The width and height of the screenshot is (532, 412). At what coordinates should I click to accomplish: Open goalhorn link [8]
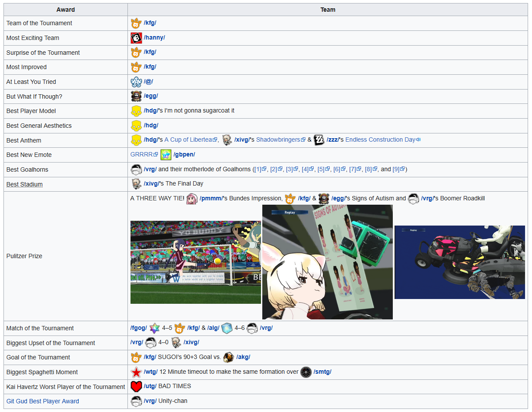click(371, 169)
